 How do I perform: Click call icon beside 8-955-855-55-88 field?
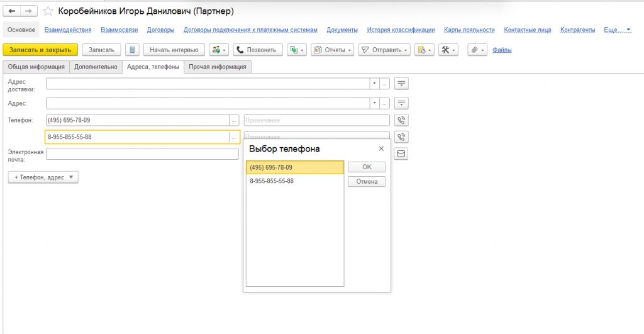pyautogui.click(x=401, y=136)
